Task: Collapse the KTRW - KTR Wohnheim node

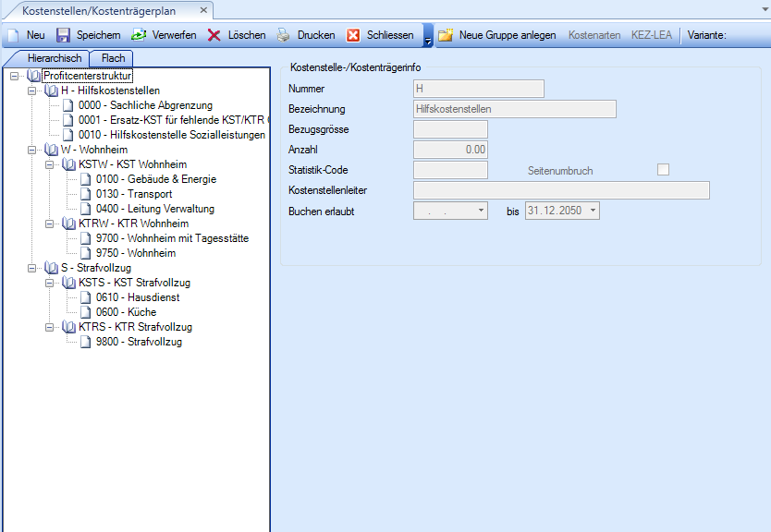Action: coord(50,224)
